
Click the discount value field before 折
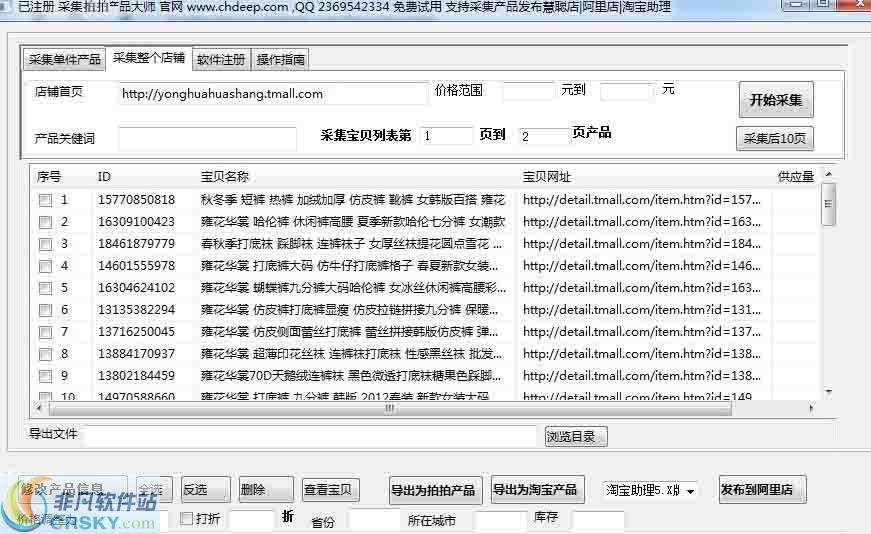click(252, 520)
